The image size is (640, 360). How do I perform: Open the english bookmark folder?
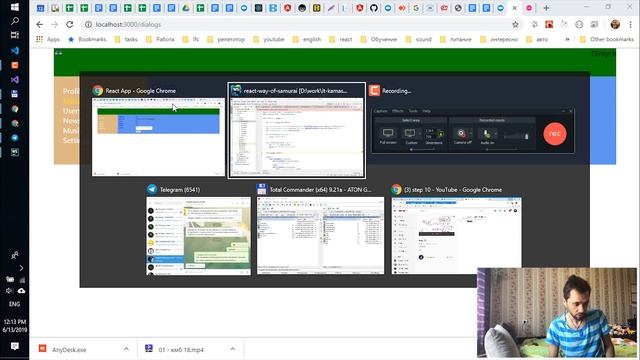307,39
